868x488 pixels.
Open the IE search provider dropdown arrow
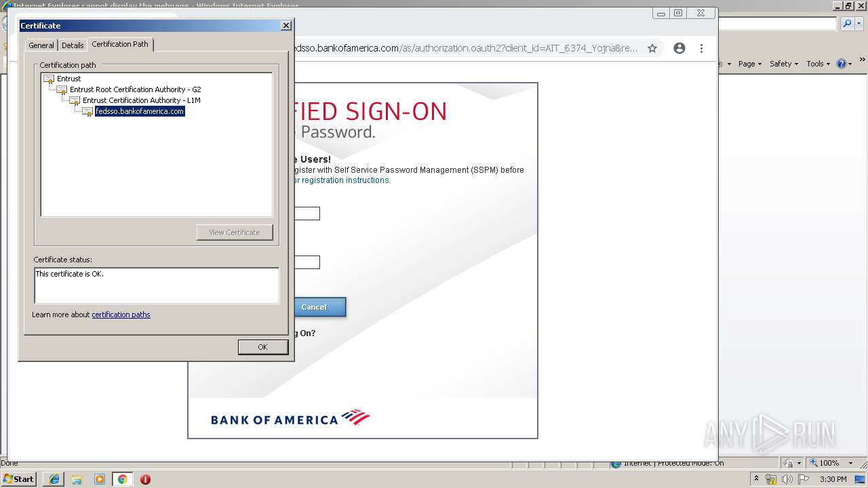coord(859,24)
